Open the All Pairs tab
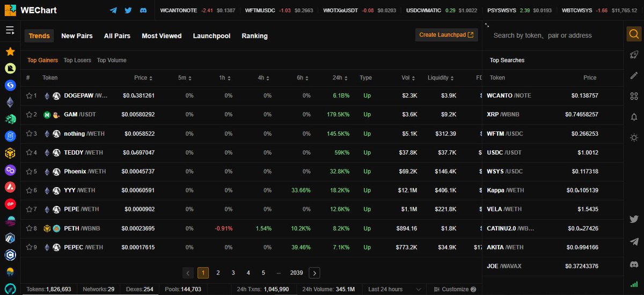This screenshot has width=644, height=295. 117,36
